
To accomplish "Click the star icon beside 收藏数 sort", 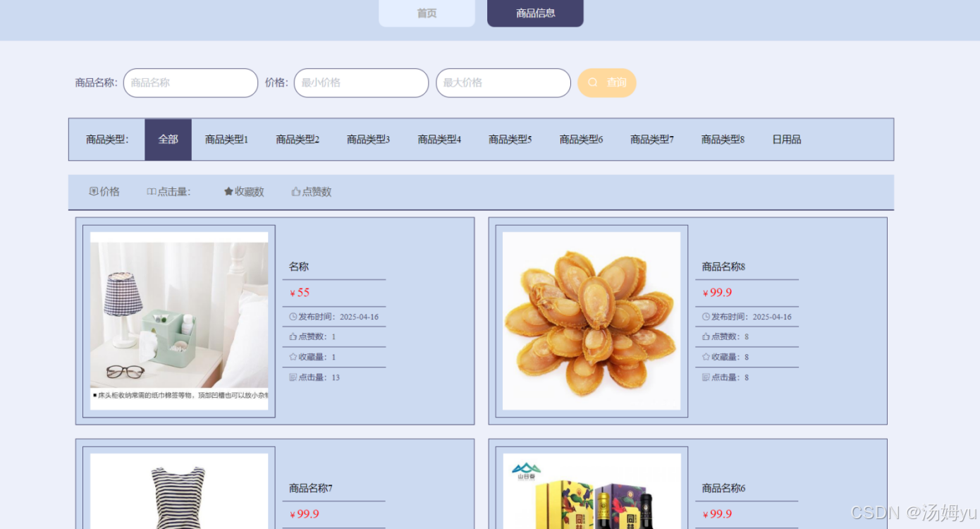I will [228, 192].
